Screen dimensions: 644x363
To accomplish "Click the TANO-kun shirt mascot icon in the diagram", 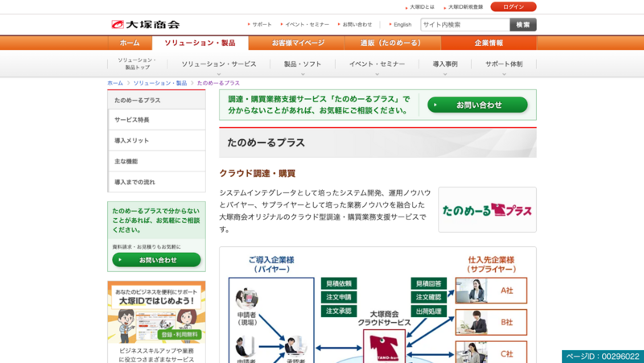I will pyautogui.click(x=384, y=347).
